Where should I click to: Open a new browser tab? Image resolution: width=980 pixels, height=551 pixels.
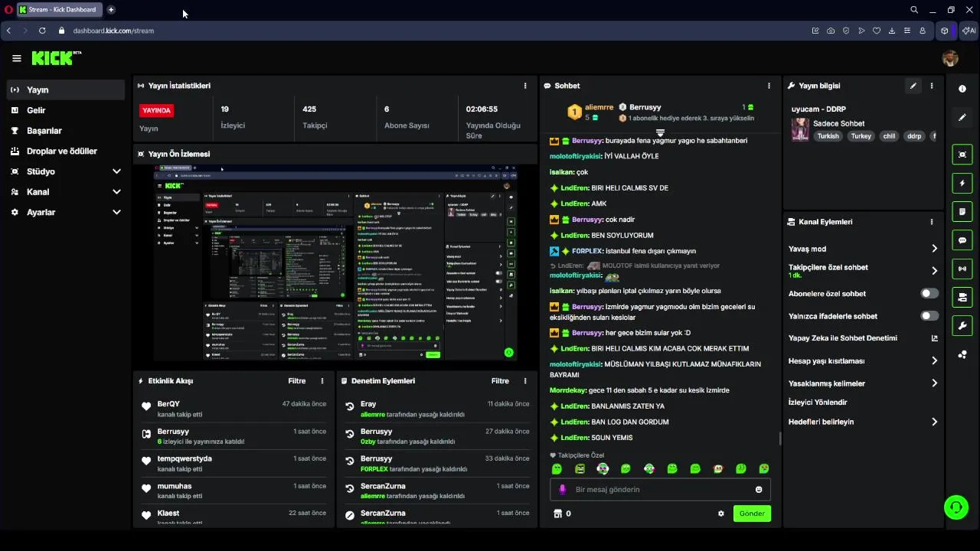coord(111,10)
